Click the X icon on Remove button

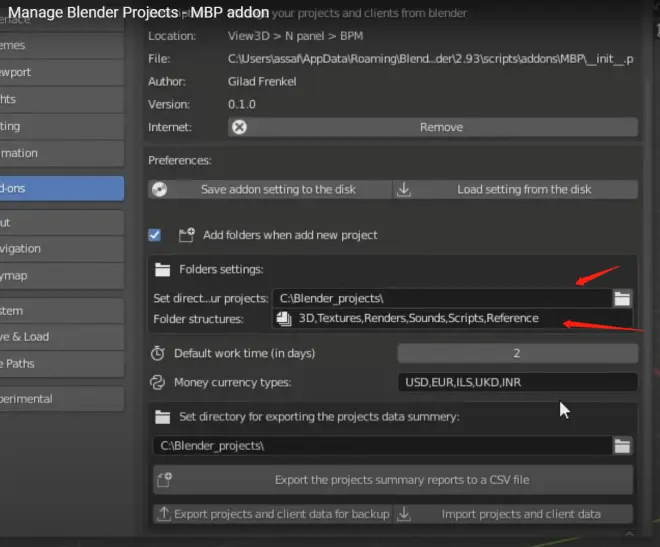(239, 127)
